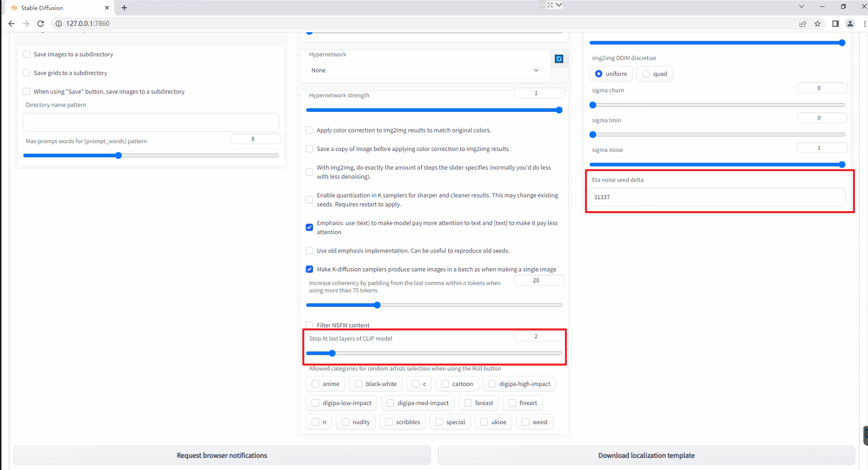The width and height of the screenshot is (868, 470).
Task: Uncheck K-diffusion same images in batch
Action: coord(310,269)
